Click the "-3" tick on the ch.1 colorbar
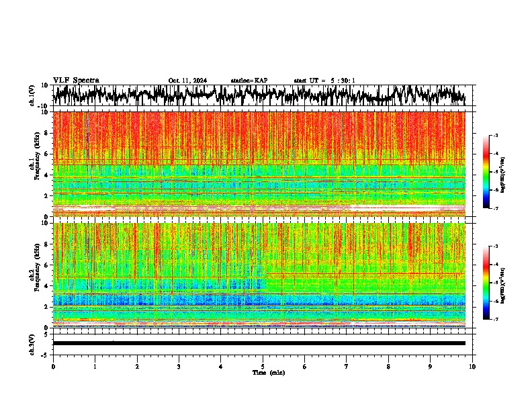Viewport: 532px width, 411px height. click(495, 135)
